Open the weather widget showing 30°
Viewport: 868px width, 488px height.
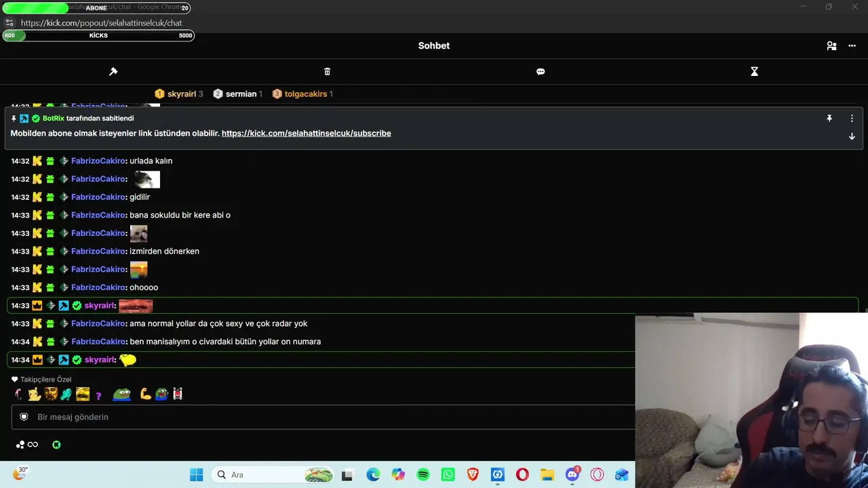point(20,474)
